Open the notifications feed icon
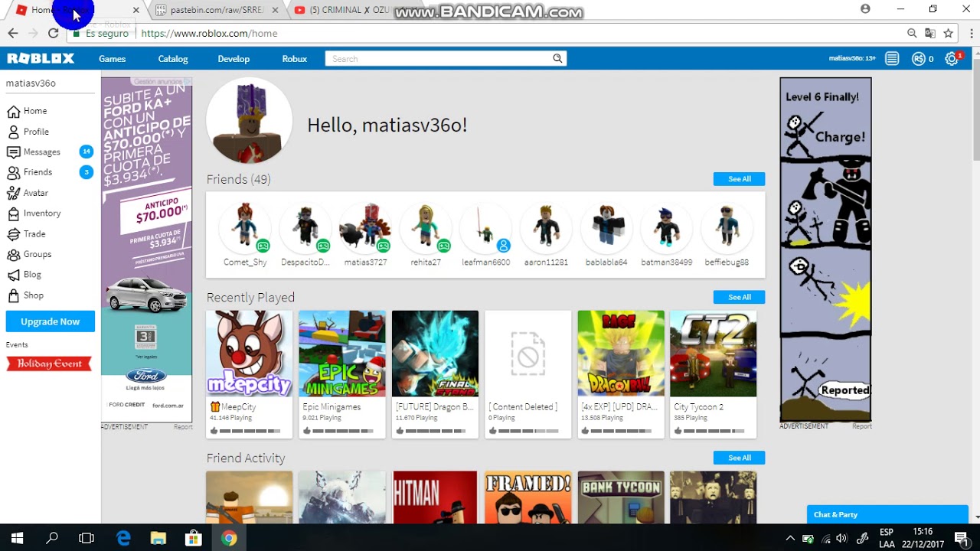Screen dimensions: 980x551 point(892,59)
